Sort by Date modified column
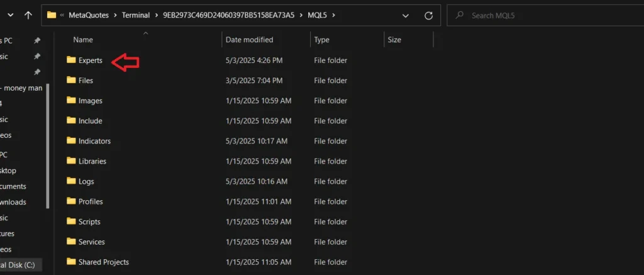The image size is (644, 275). coord(249,40)
